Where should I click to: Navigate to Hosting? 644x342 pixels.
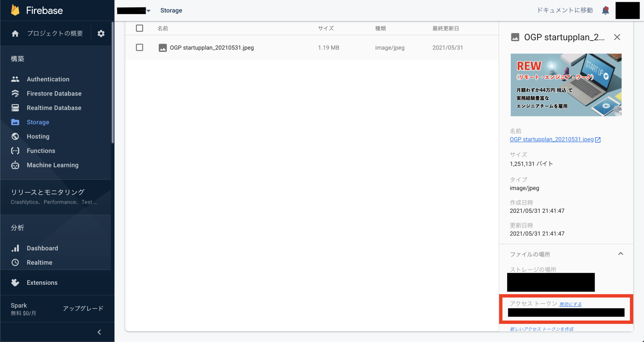[38, 136]
